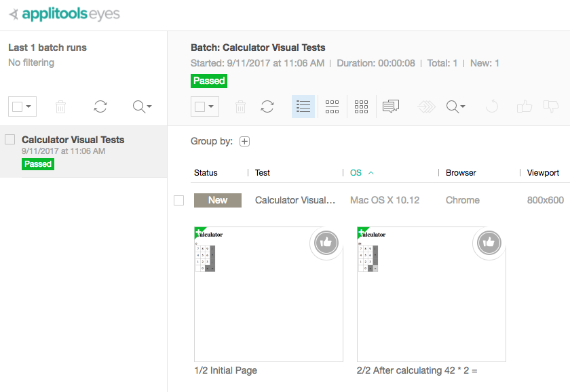Click the New status badge
Image resolution: width=570 pixels, height=392 pixels.
[218, 200]
